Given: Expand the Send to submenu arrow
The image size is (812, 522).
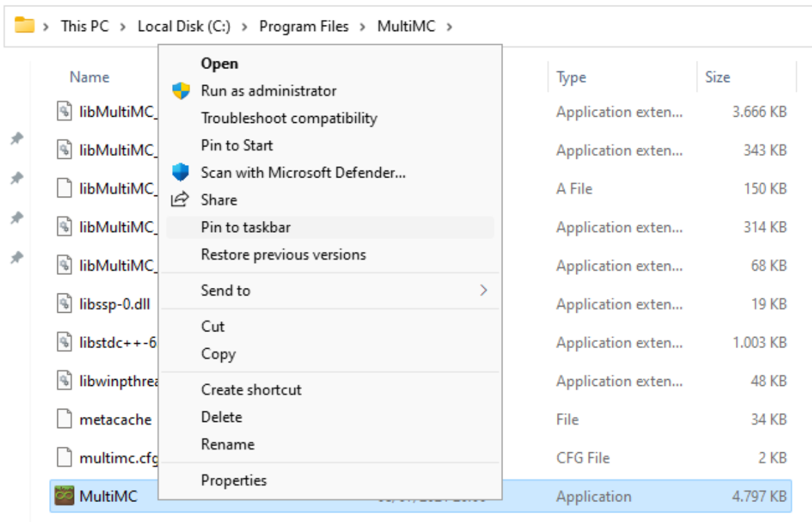Looking at the screenshot, I should pyautogui.click(x=484, y=291).
